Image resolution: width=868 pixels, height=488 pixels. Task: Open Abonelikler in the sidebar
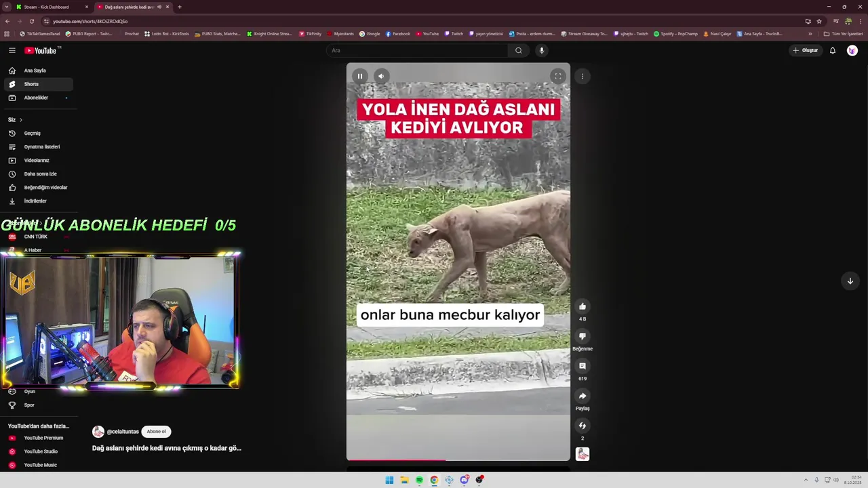38,98
